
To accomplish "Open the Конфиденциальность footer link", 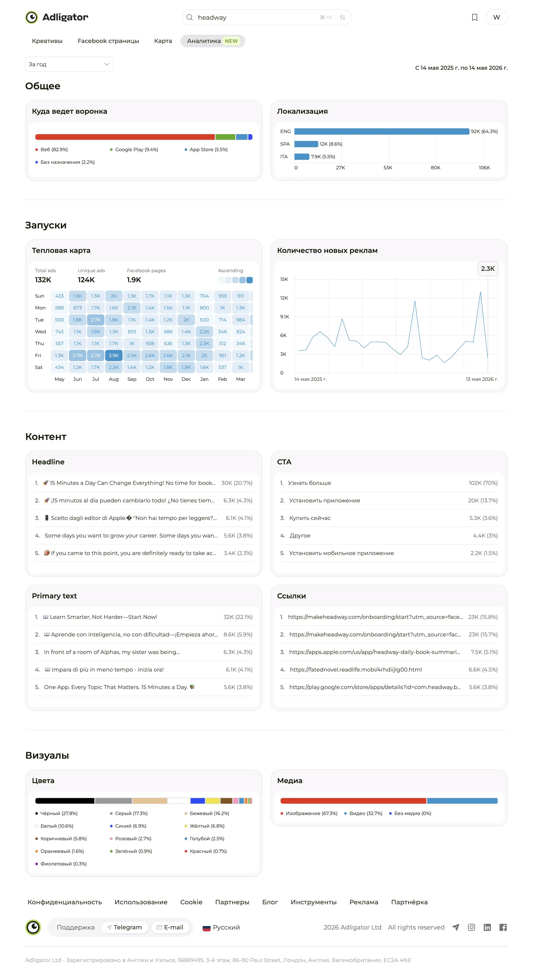I will (x=65, y=902).
